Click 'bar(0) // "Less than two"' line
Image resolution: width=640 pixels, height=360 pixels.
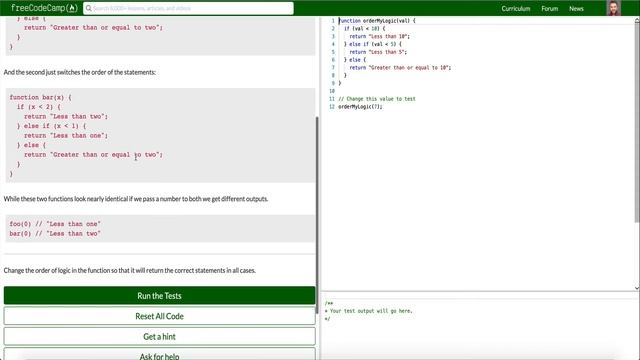tap(55, 233)
